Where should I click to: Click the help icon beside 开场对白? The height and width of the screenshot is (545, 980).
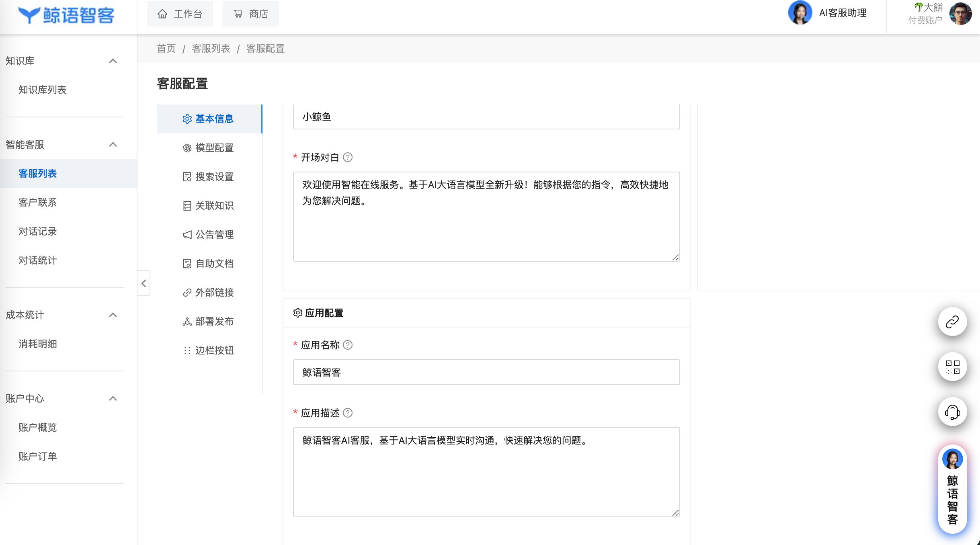348,157
